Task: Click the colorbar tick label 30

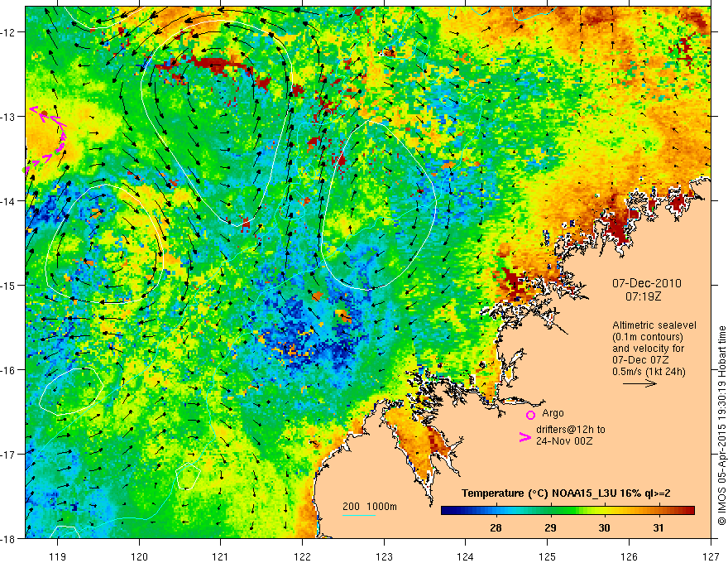Action: click(x=604, y=527)
